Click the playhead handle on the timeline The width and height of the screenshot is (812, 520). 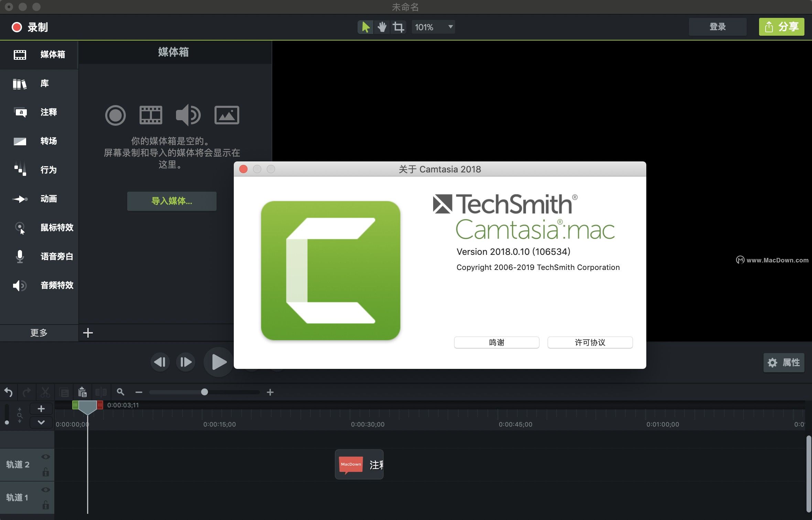click(88, 407)
